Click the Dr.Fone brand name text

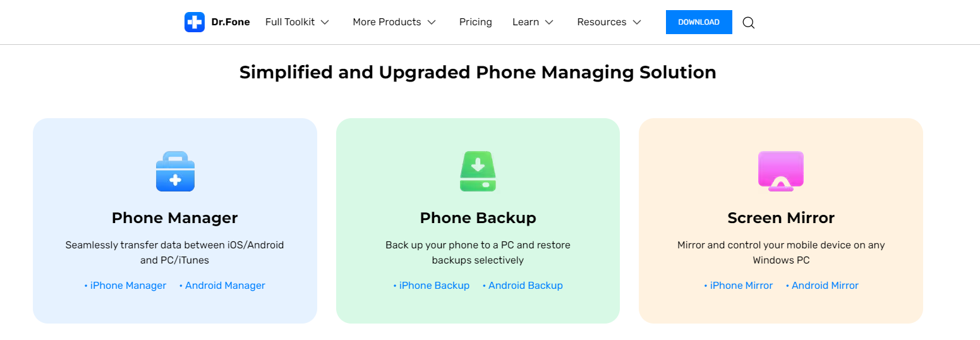231,22
